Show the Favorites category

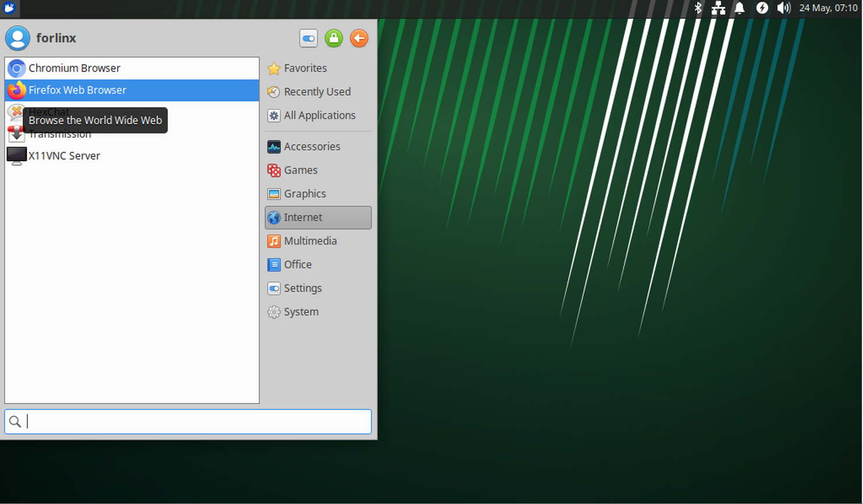[318, 68]
